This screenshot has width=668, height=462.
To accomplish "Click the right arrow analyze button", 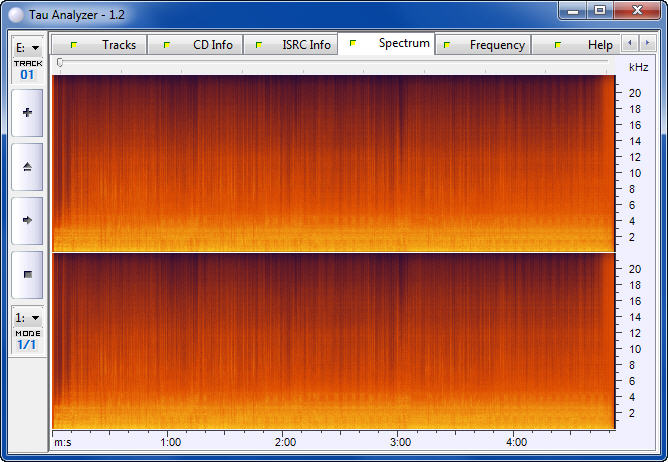I will click(x=27, y=220).
